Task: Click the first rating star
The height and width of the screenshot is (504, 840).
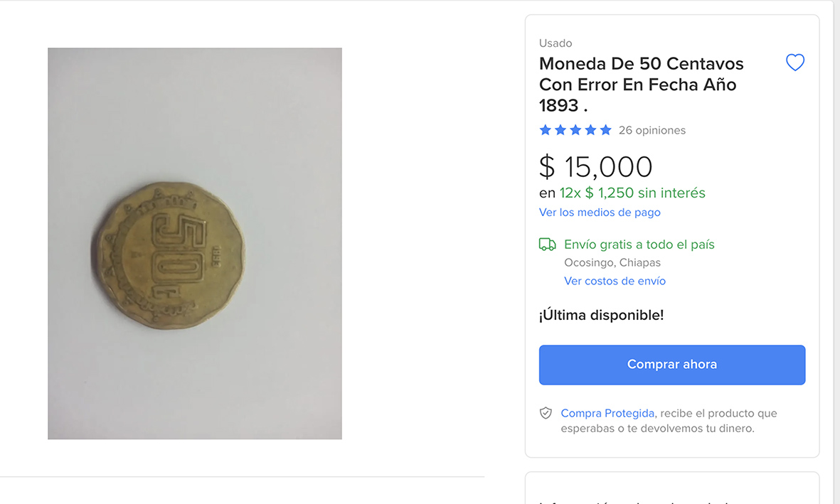Action: coord(546,130)
